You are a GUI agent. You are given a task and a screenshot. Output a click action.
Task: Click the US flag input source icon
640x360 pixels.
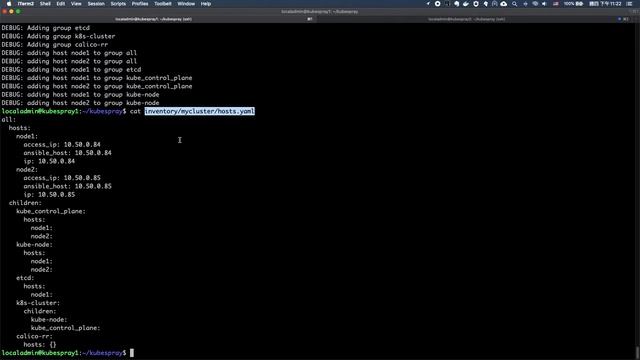[x=556, y=4]
